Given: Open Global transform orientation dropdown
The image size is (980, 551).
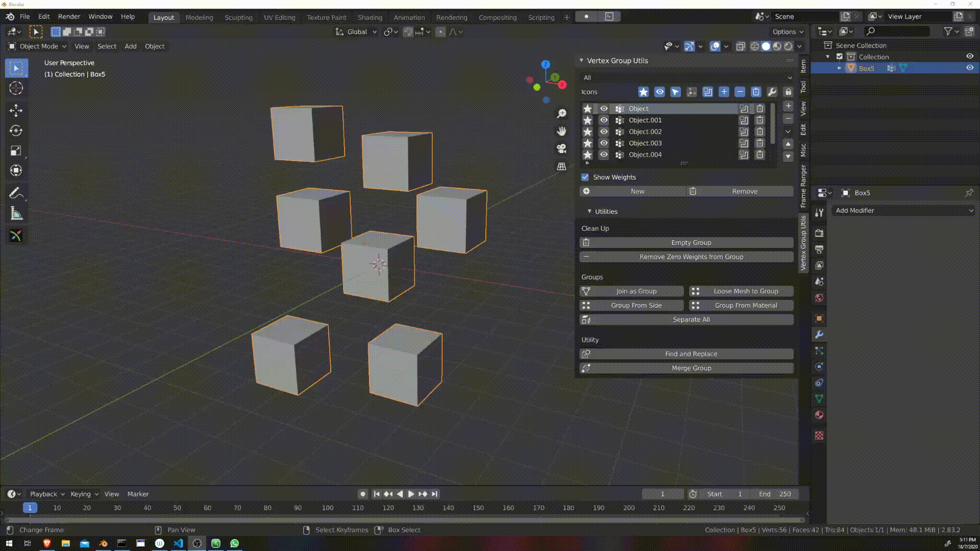Looking at the screenshot, I should [356, 32].
